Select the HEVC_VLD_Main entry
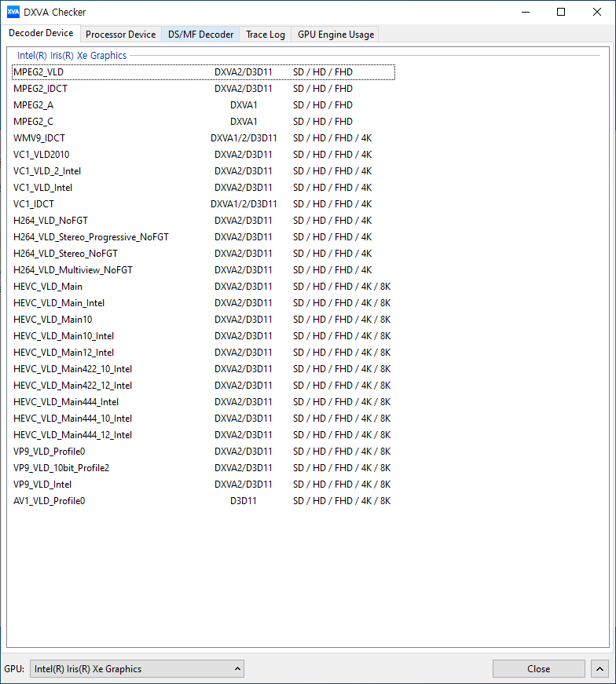 tap(203, 287)
